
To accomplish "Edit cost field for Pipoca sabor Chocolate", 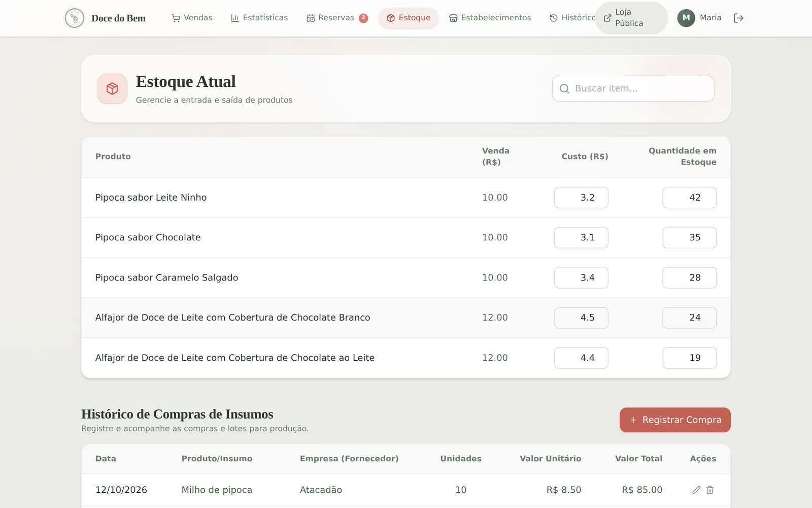I will click(581, 238).
